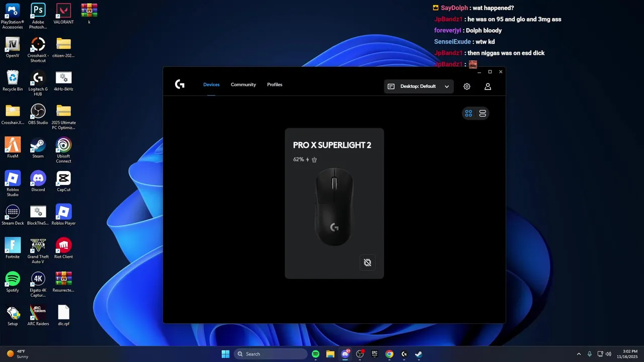
Task: Select the Logitech G HUB desktop shortcut
Action: point(38,83)
